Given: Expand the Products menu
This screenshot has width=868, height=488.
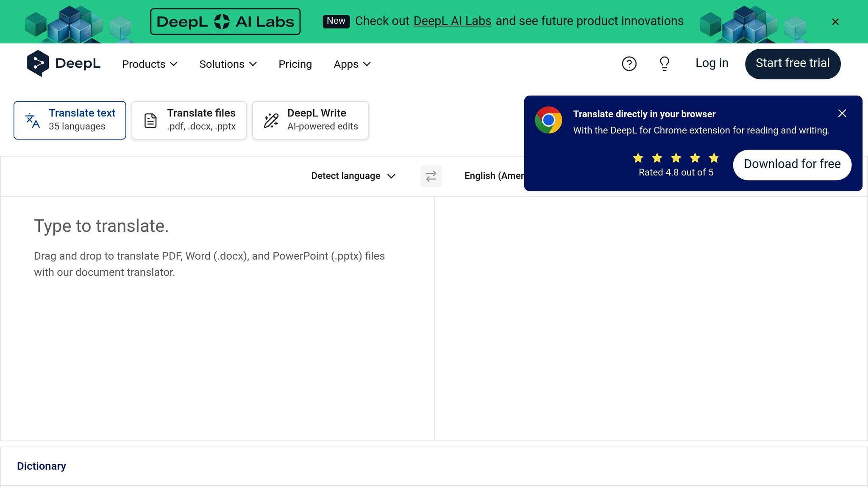Looking at the screenshot, I should (150, 64).
